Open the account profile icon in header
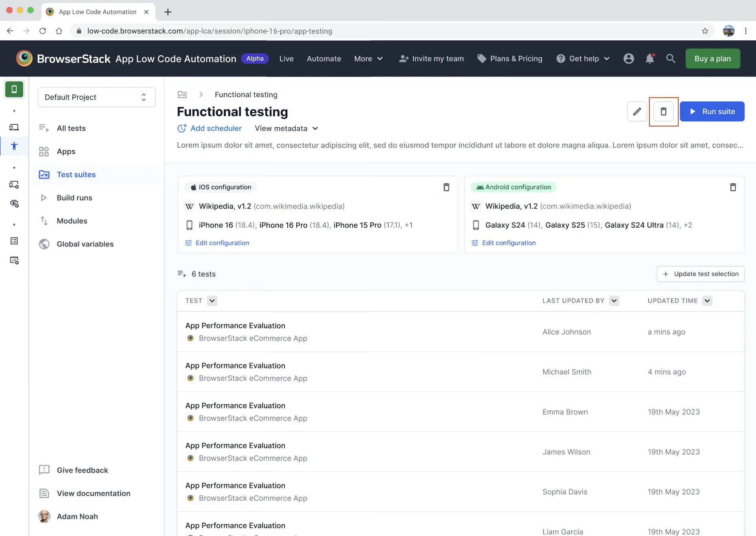Screen dimensions: 756x536 (628, 59)
